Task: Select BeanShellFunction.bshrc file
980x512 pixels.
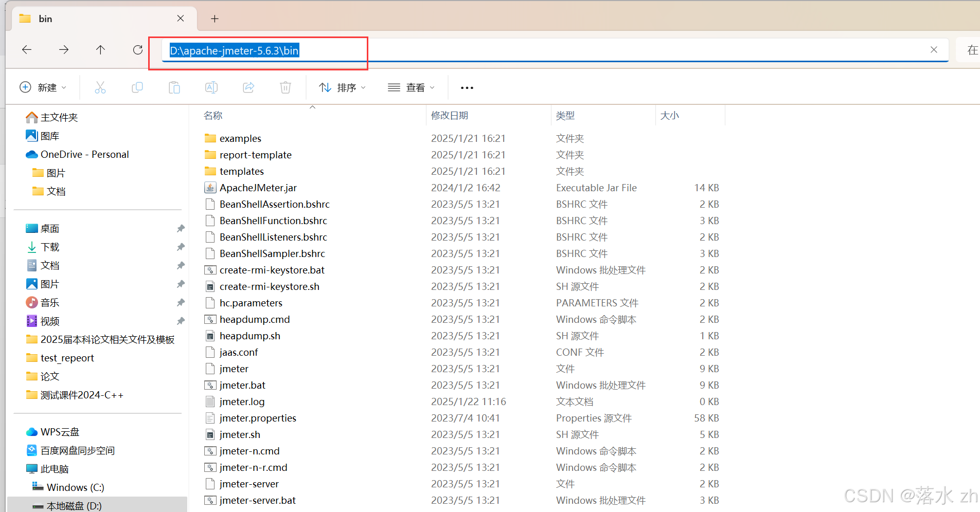Action: pyautogui.click(x=273, y=221)
